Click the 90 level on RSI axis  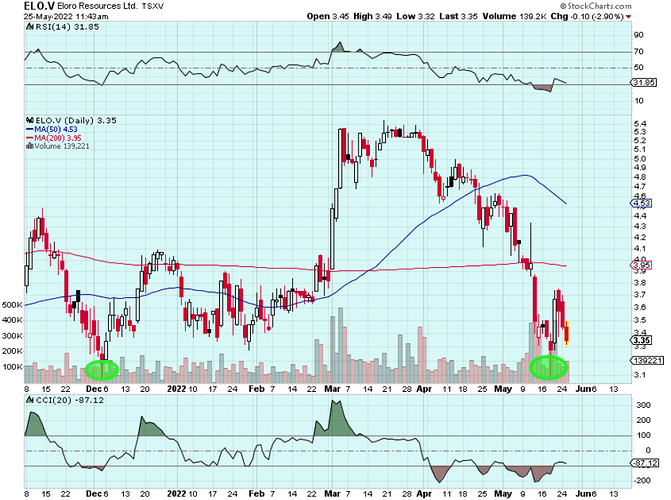click(x=638, y=35)
